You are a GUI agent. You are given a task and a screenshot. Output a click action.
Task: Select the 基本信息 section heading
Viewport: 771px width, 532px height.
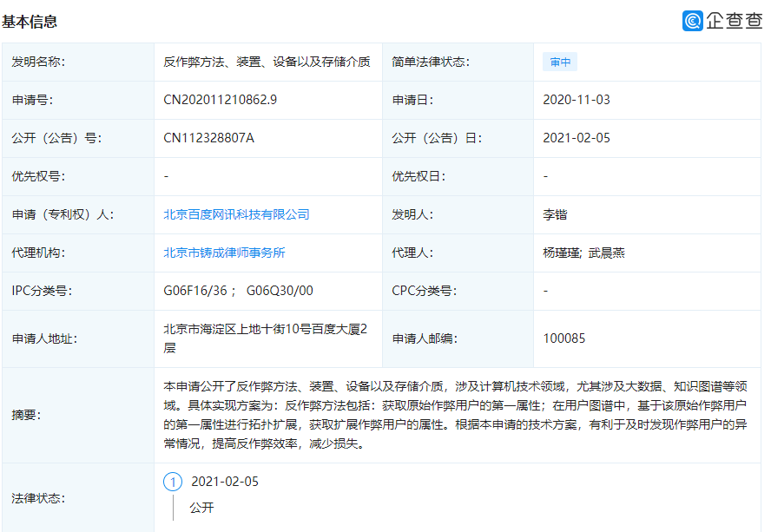(x=30, y=22)
